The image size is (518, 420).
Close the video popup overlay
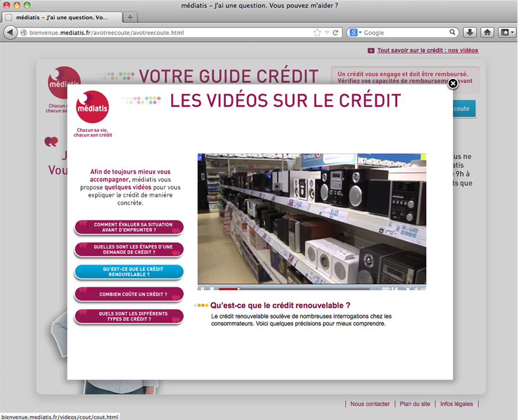tap(453, 84)
